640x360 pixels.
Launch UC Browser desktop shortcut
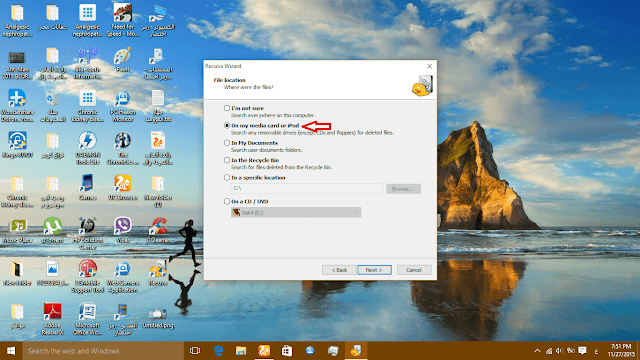pyautogui.click(x=122, y=188)
